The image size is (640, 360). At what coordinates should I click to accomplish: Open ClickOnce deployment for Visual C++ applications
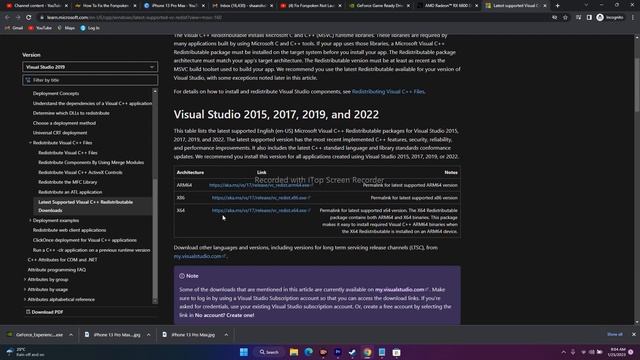coord(85,240)
